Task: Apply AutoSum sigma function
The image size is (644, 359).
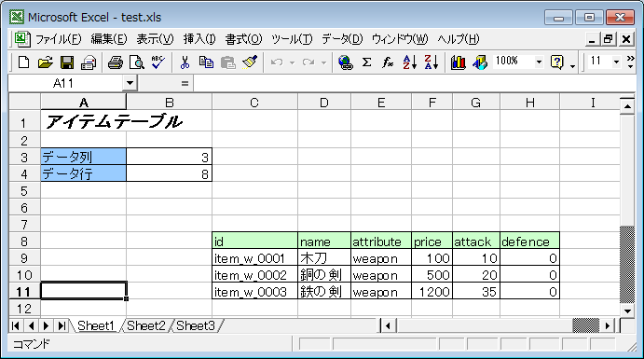Action: 367,62
